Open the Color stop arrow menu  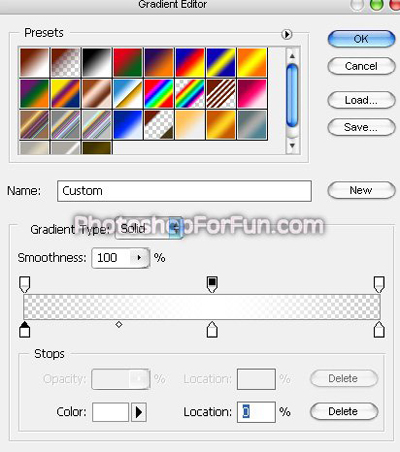139,413
